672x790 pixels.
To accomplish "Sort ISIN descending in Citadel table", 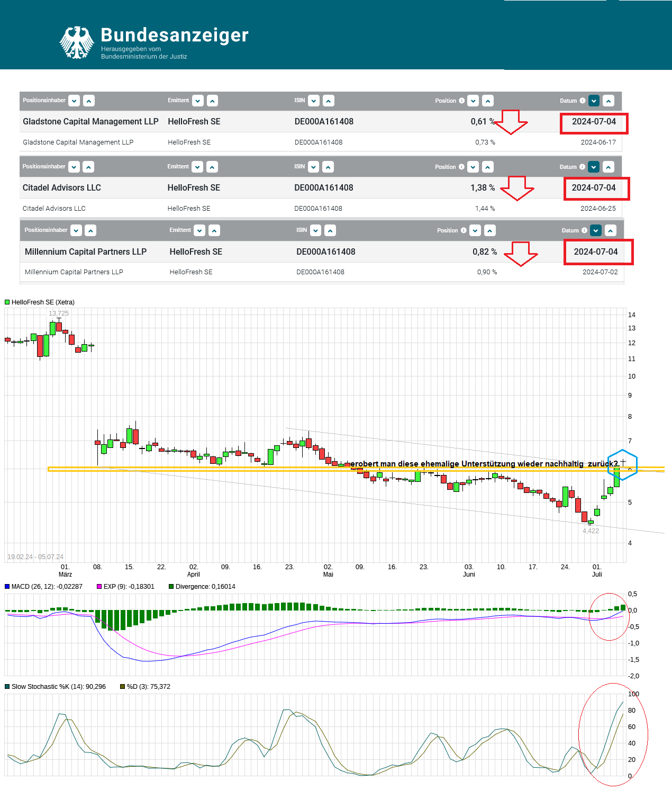I will [314, 167].
